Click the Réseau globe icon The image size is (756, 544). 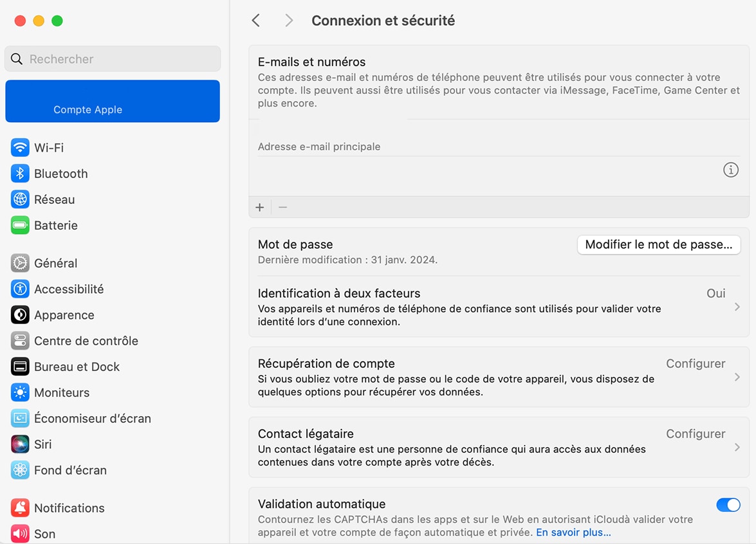click(x=20, y=199)
